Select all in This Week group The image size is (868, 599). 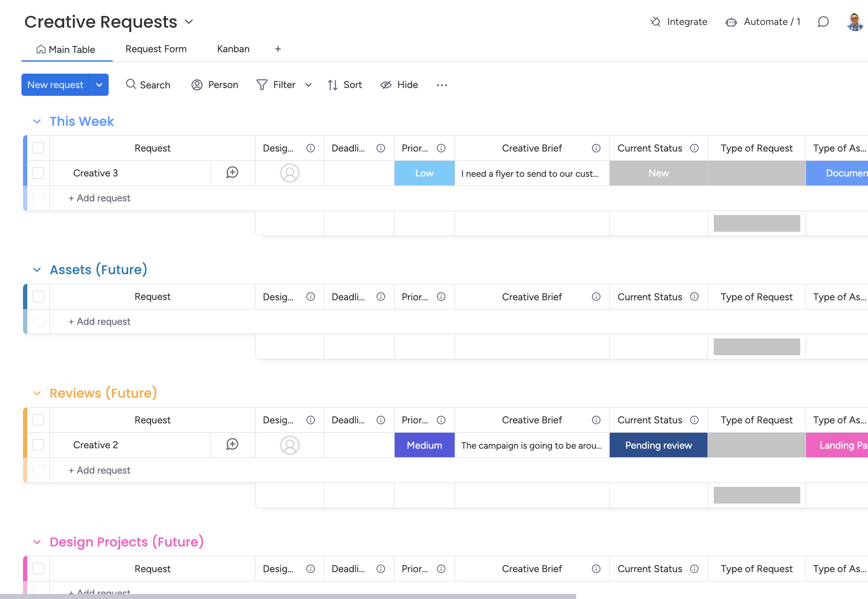click(x=39, y=148)
